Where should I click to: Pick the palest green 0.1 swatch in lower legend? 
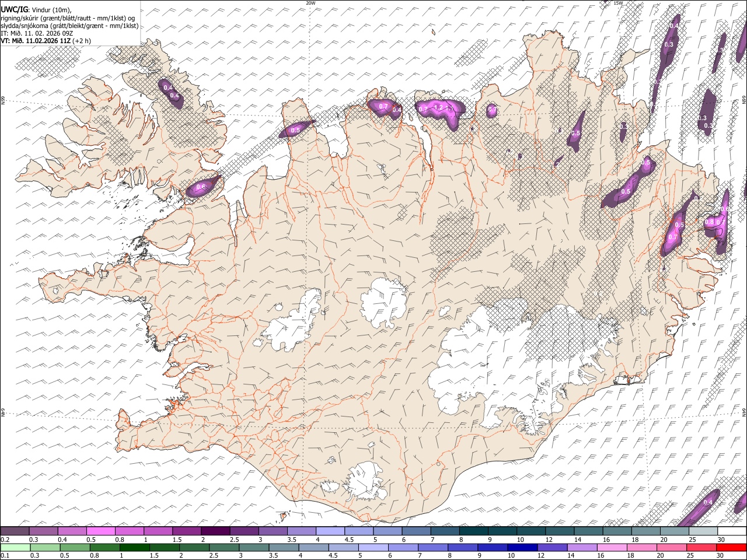(x=15, y=547)
